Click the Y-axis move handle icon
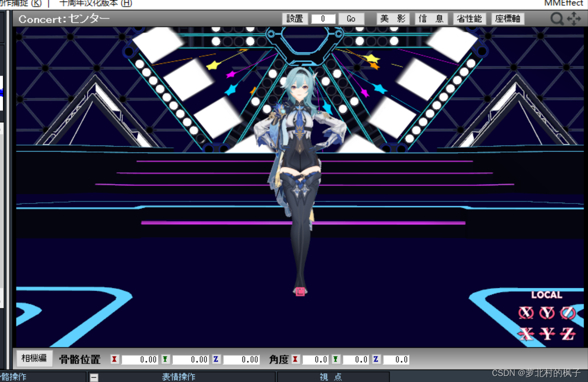The image size is (588, 382). click(547, 333)
